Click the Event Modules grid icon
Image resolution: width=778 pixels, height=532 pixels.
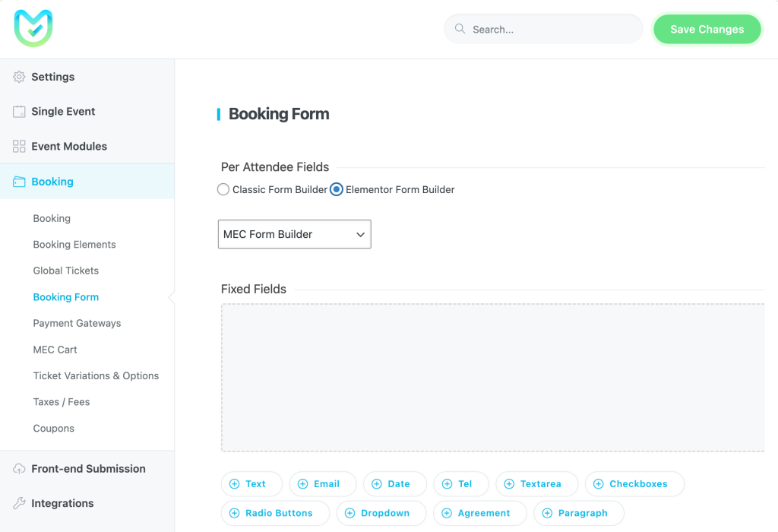tap(17, 146)
